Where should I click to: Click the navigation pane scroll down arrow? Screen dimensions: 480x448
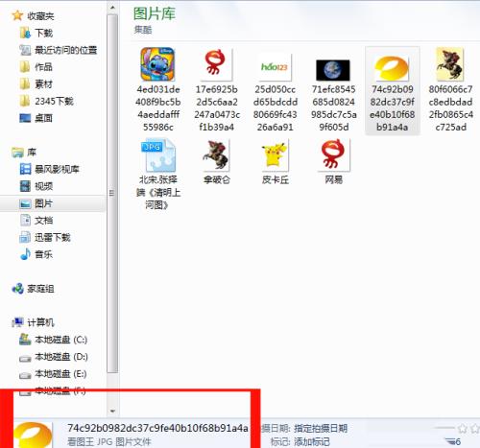tap(112, 412)
